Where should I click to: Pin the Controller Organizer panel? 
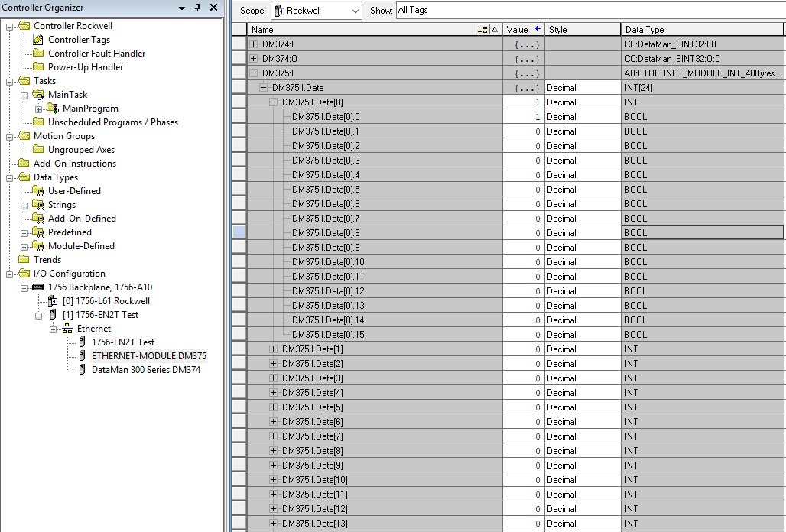pyautogui.click(x=197, y=8)
